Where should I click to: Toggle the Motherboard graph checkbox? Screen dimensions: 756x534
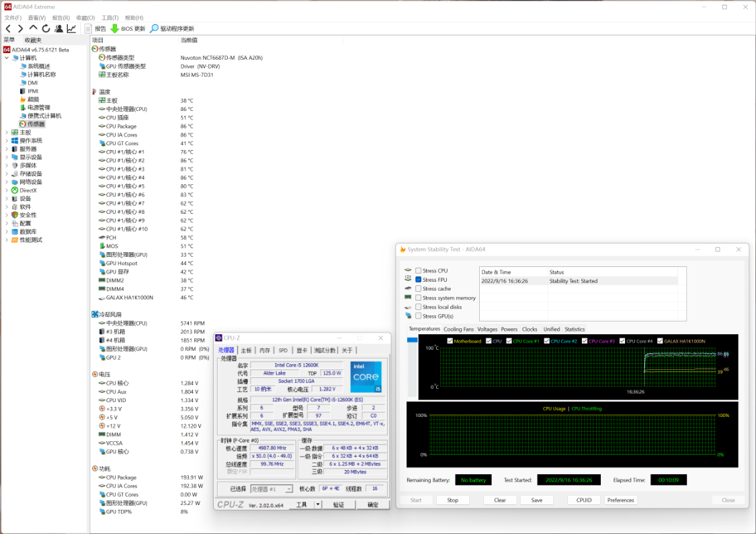[450, 341]
